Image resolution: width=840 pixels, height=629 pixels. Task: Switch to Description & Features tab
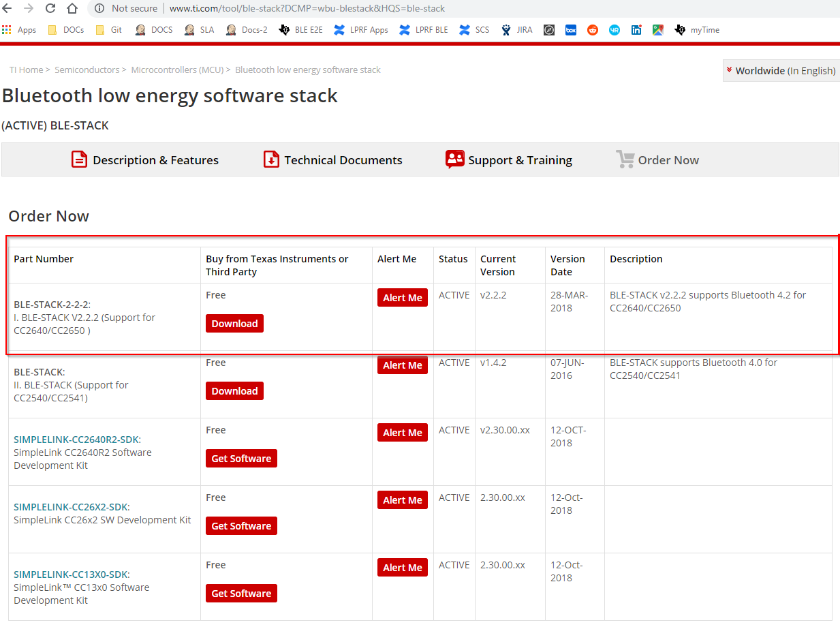(145, 160)
